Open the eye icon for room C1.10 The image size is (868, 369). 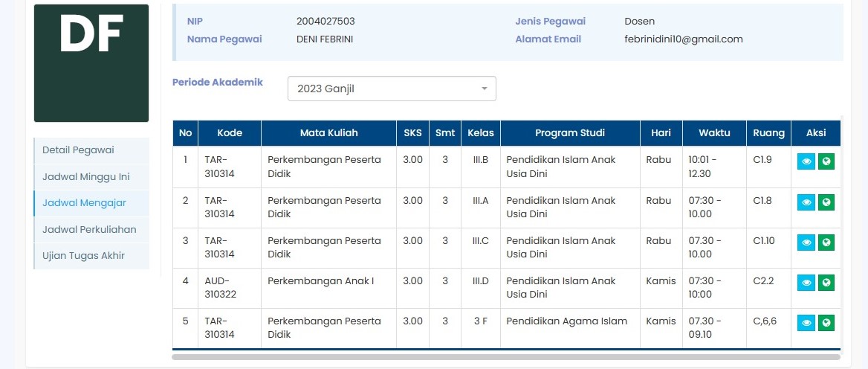(806, 242)
